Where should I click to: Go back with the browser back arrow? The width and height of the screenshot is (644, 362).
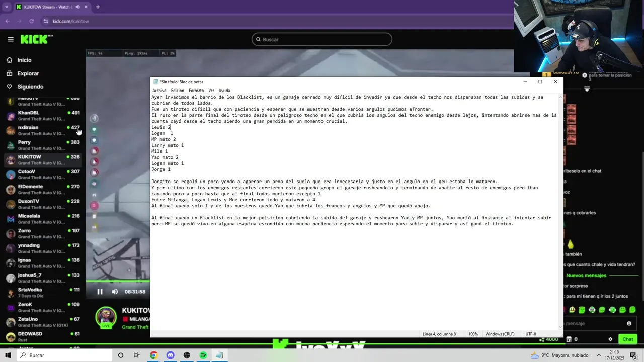[8, 21]
